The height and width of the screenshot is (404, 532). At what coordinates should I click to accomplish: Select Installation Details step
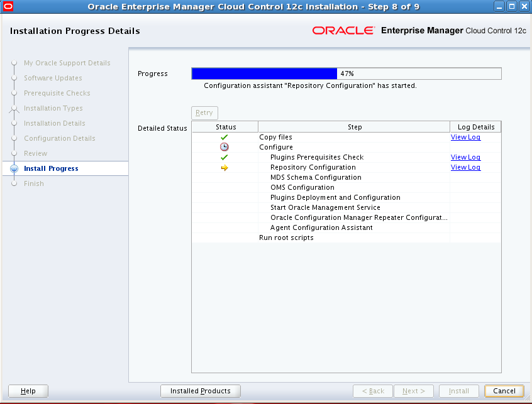[55, 123]
